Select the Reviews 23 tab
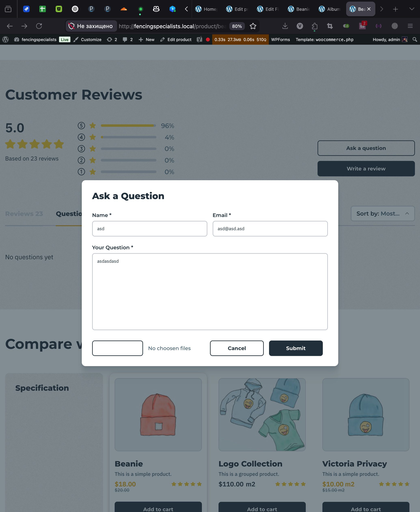Viewport: 420px width, 512px height. pyautogui.click(x=24, y=214)
